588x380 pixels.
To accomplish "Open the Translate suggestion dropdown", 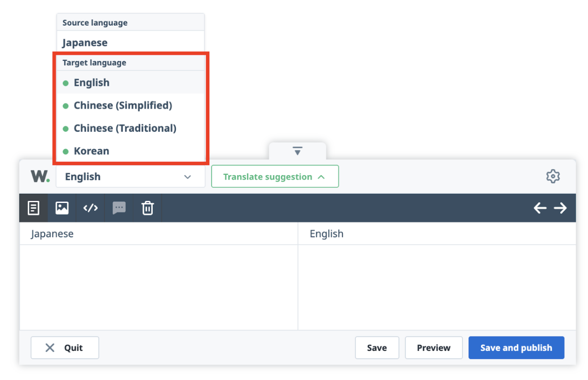I will pyautogui.click(x=275, y=177).
